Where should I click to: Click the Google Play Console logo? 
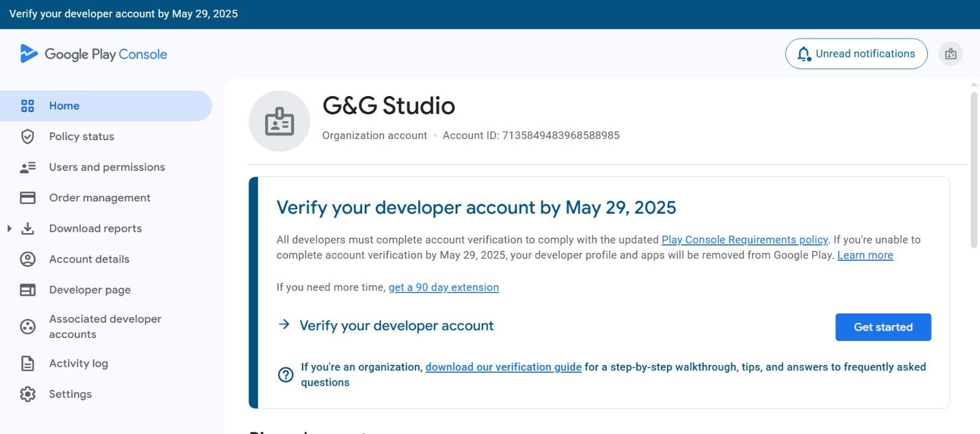(93, 54)
